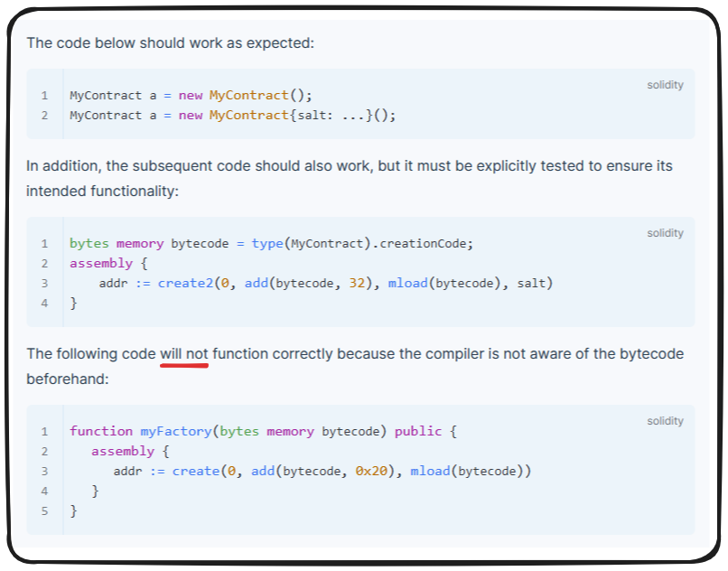
Task: Click the "assembly" keyword in the second code block
Action: (x=100, y=263)
